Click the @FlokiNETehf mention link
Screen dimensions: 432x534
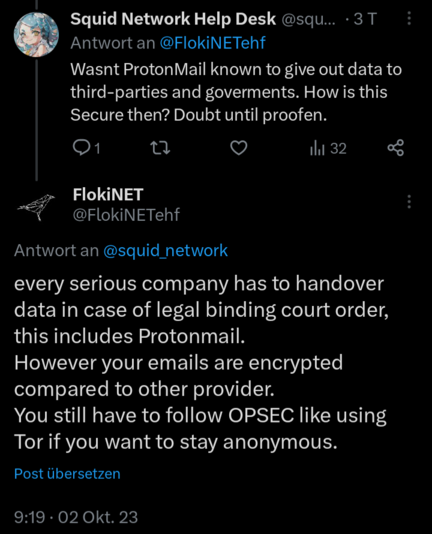(x=212, y=43)
